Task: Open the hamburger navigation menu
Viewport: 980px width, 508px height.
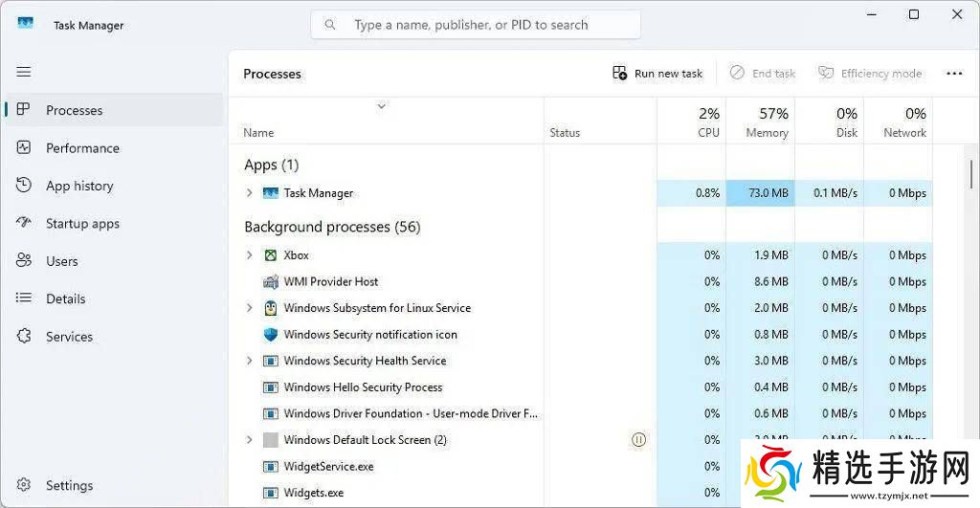Action: pyautogui.click(x=24, y=72)
